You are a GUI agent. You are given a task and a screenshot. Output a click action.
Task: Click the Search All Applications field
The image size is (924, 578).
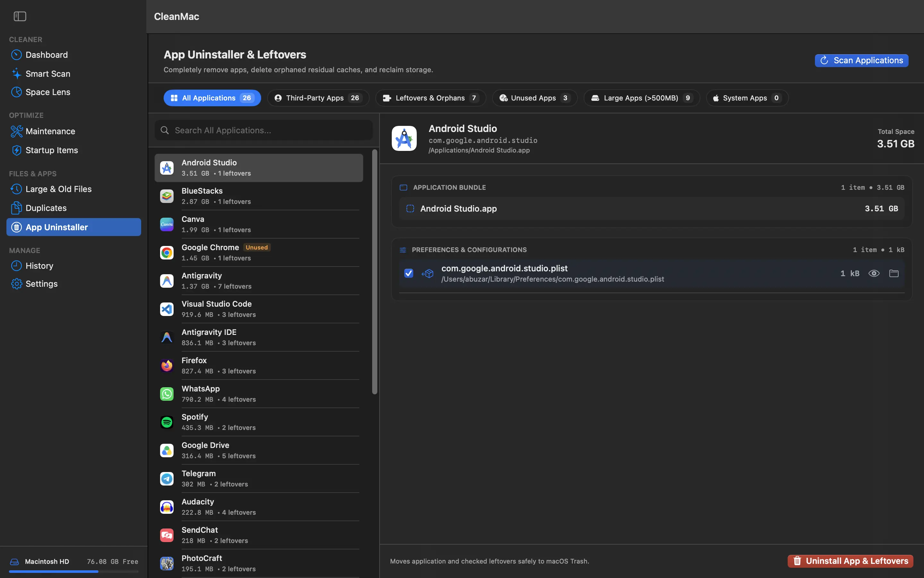click(x=263, y=130)
